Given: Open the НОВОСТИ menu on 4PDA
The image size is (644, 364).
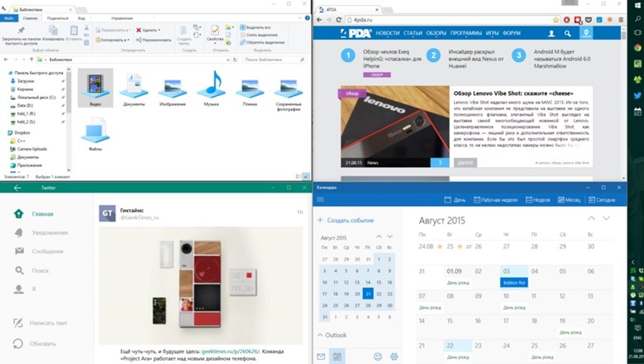Looking at the screenshot, I should tap(387, 33).
